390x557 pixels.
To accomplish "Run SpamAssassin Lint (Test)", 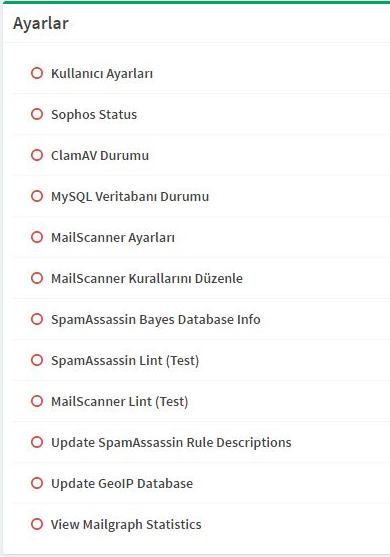I will tap(125, 361).
